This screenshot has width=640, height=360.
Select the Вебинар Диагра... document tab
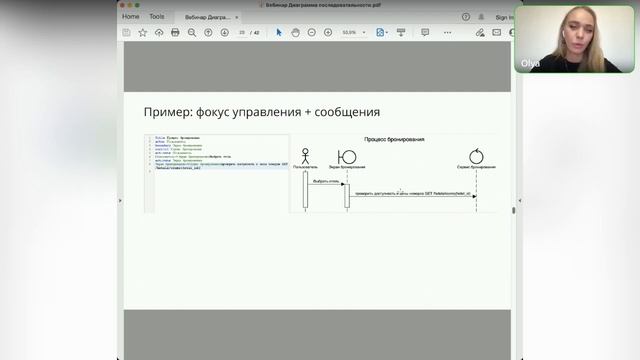(x=208, y=17)
